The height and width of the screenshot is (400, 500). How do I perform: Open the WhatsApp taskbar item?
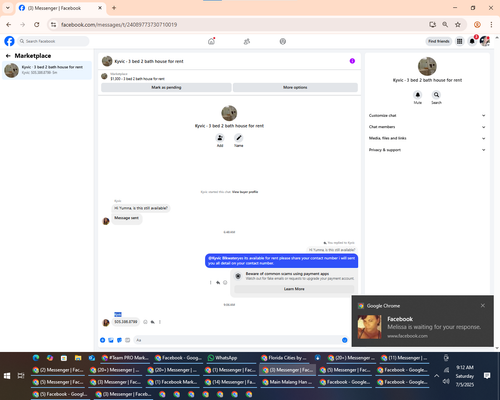click(x=232, y=358)
